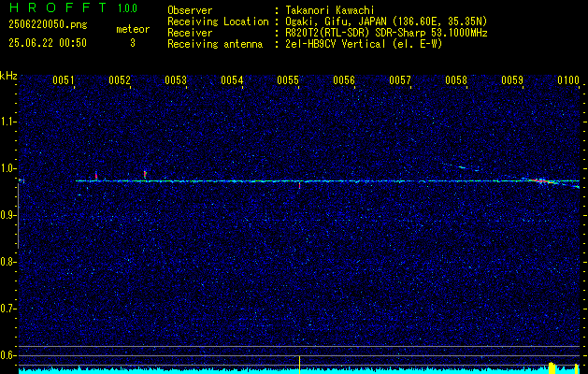Click the 0056 time marker

pos(343,79)
